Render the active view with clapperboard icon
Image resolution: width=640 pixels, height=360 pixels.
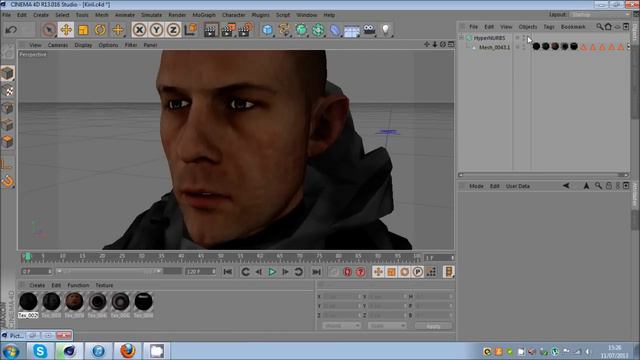[x=211, y=30]
